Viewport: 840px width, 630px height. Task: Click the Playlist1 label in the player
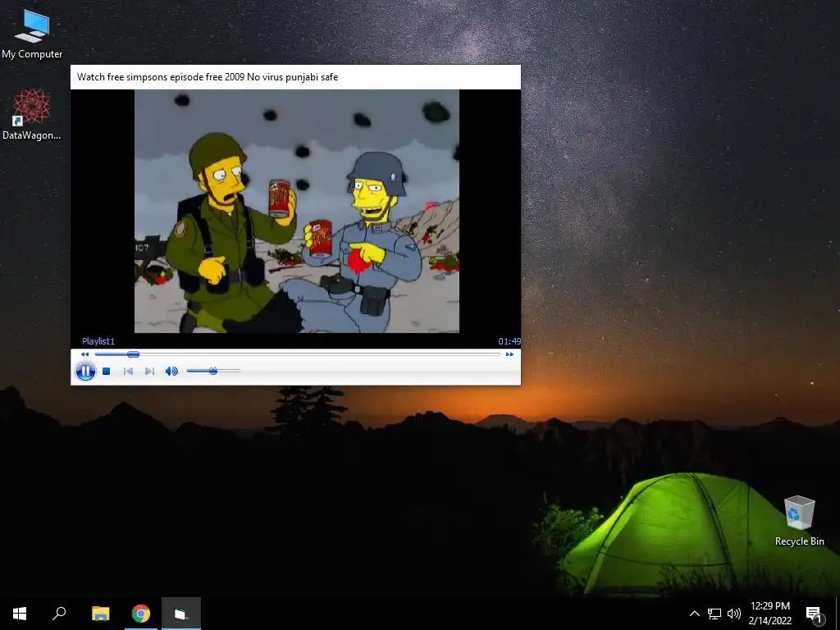point(98,341)
